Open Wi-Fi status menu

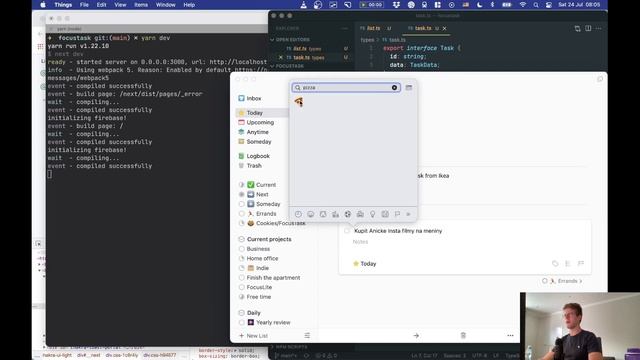[522, 5]
